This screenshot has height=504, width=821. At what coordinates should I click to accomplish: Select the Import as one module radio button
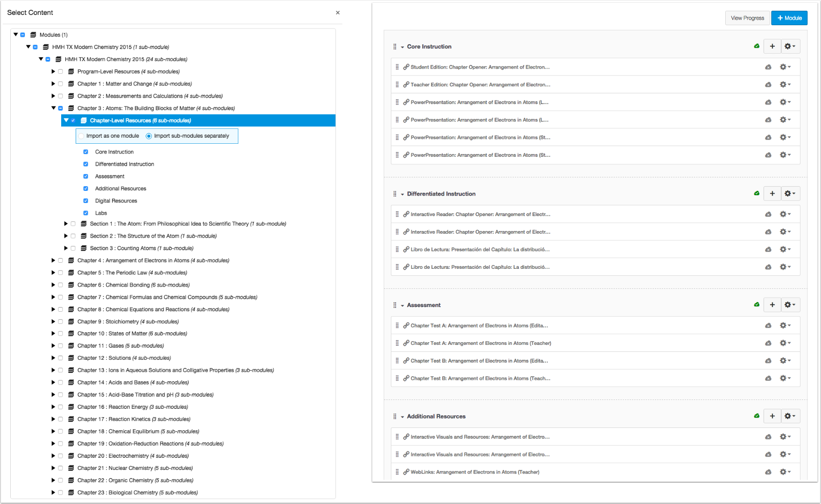[81, 136]
